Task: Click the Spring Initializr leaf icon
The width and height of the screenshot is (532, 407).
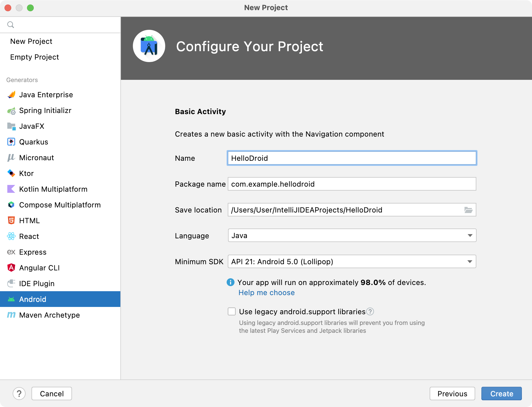Action: tap(11, 111)
